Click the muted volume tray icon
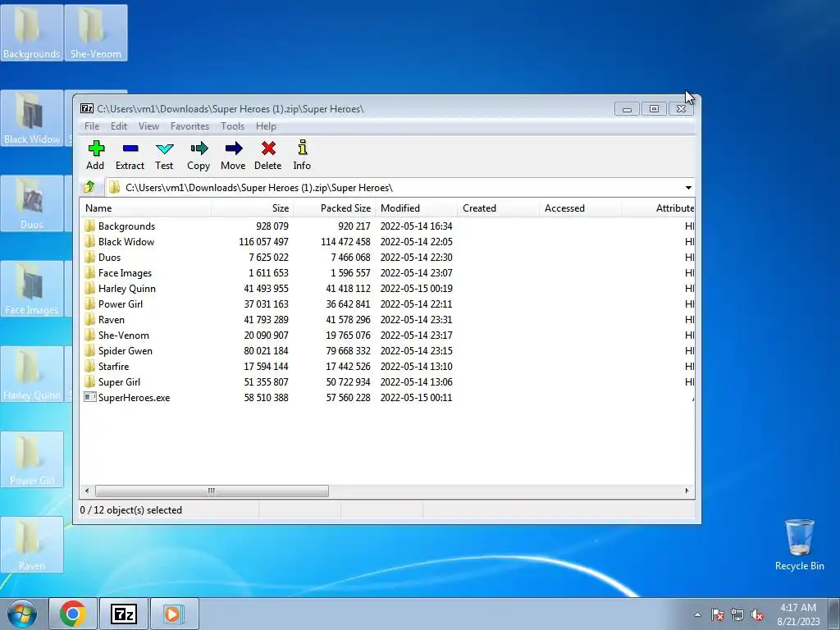 click(x=757, y=614)
